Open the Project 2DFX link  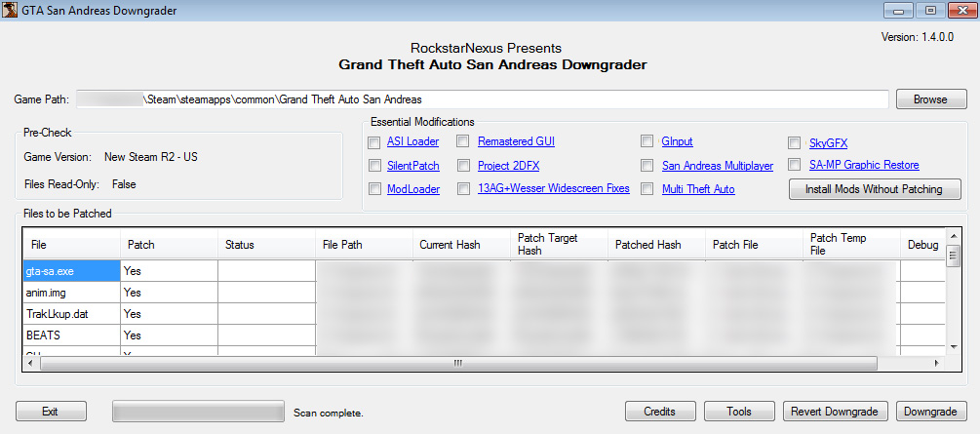[508, 166]
